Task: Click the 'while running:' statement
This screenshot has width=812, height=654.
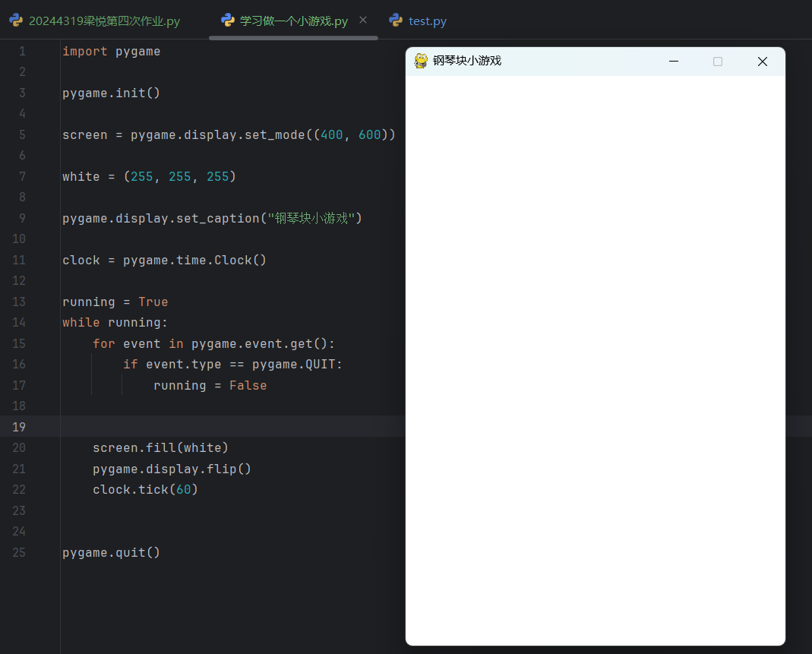Action: click(x=115, y=323)
